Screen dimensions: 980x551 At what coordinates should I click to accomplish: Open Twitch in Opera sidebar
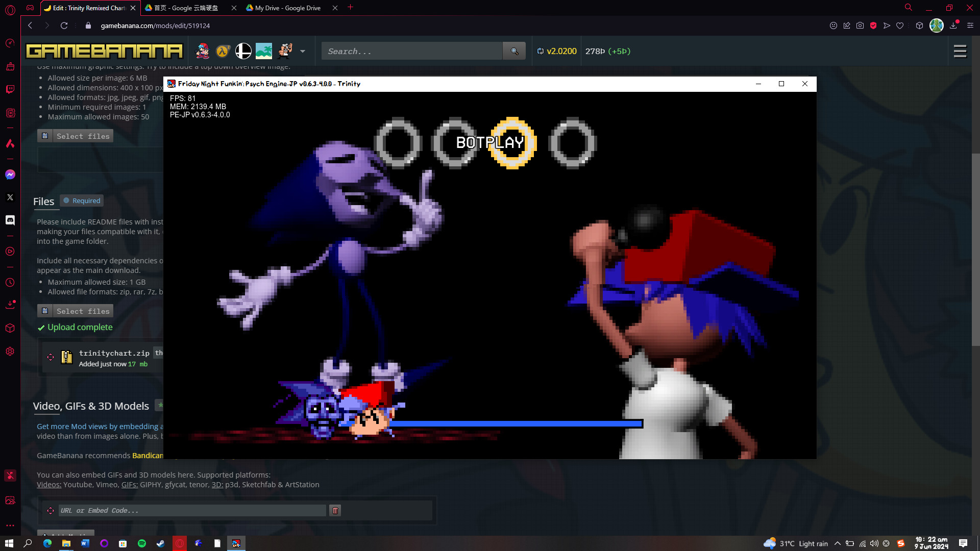point(10,89)
